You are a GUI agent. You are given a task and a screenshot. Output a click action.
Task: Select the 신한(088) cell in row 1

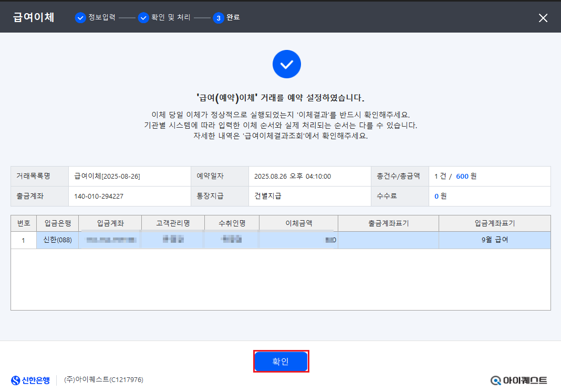click(x=57, y=240)
